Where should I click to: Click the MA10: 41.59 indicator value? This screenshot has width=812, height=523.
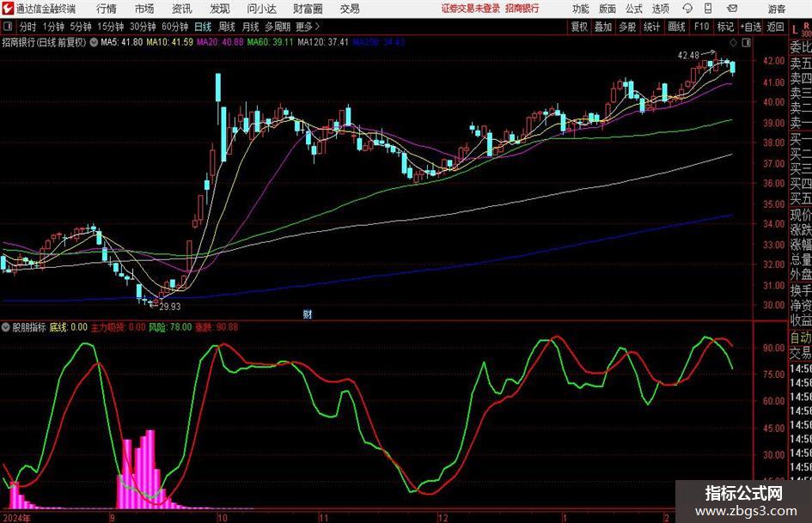170,42
